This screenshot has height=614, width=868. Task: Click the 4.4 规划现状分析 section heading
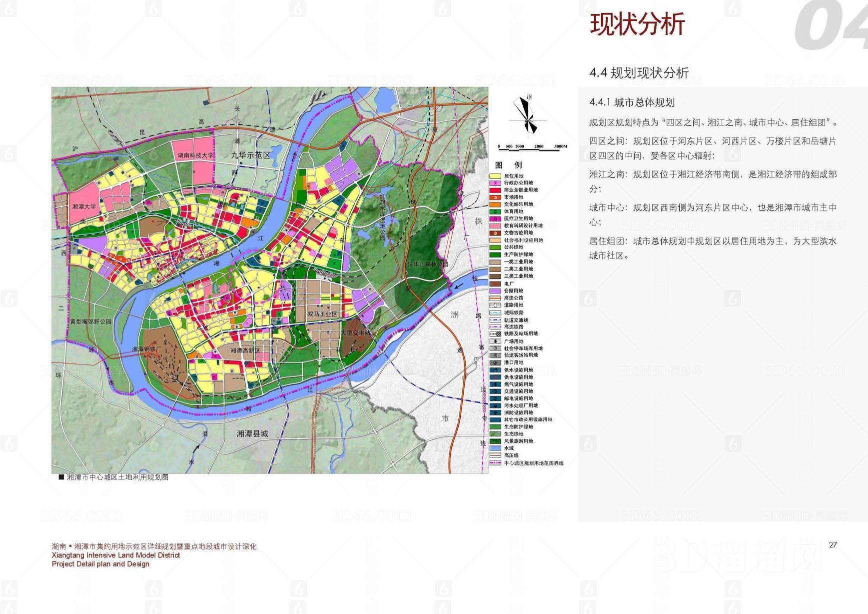click(x=639, y=73)
